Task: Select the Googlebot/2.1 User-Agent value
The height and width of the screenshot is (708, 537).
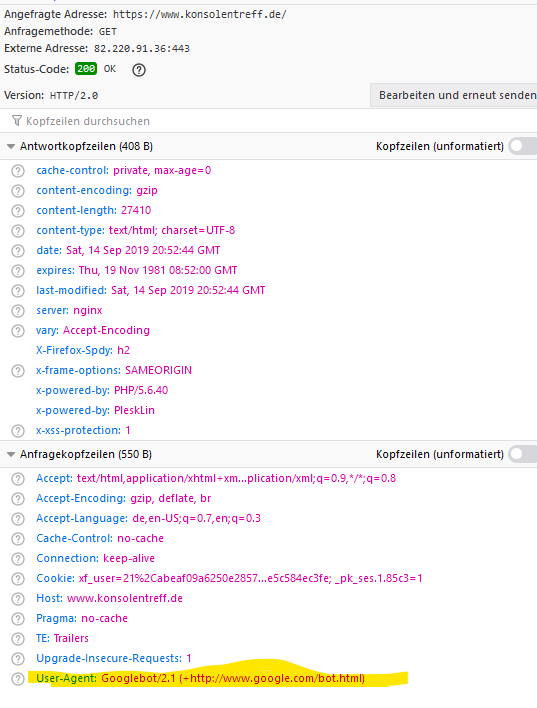Action: tap(233, 679)
